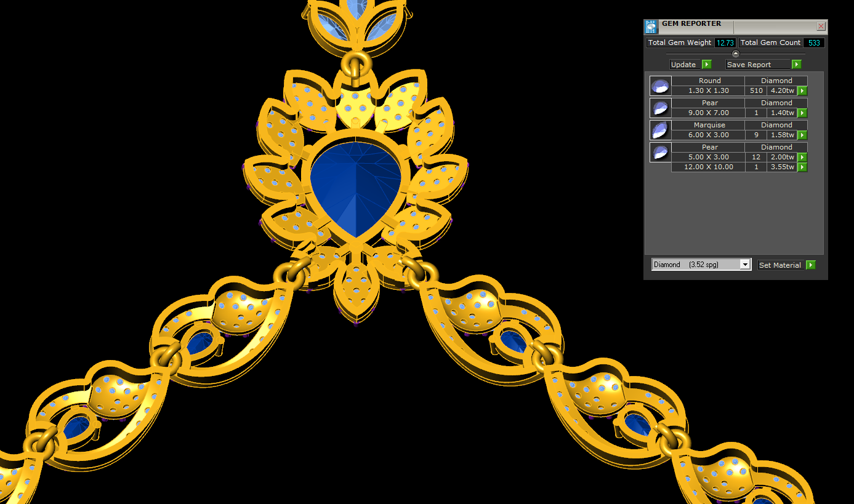Click the 4.20tw weight cell
This screenshot has width=854, height=504.
pos(782,91)
